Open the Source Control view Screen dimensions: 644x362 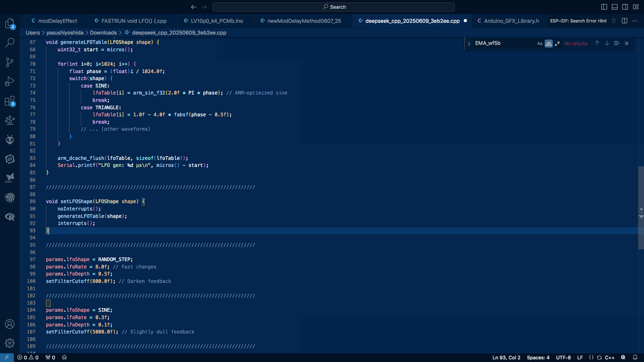[x=10, y=62]
